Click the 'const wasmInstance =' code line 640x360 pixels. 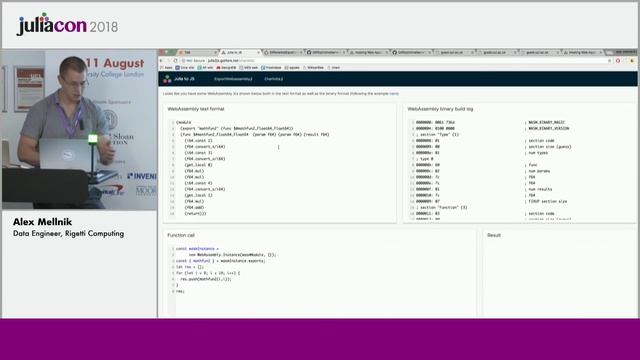pos(198,249)
